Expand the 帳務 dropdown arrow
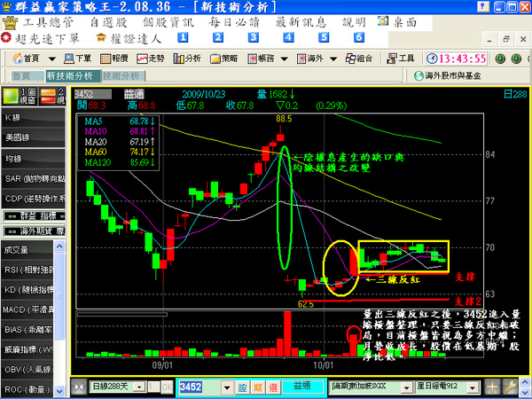This screenshot has width=532, height=399. pyautogui.click(x=285, y=59)
